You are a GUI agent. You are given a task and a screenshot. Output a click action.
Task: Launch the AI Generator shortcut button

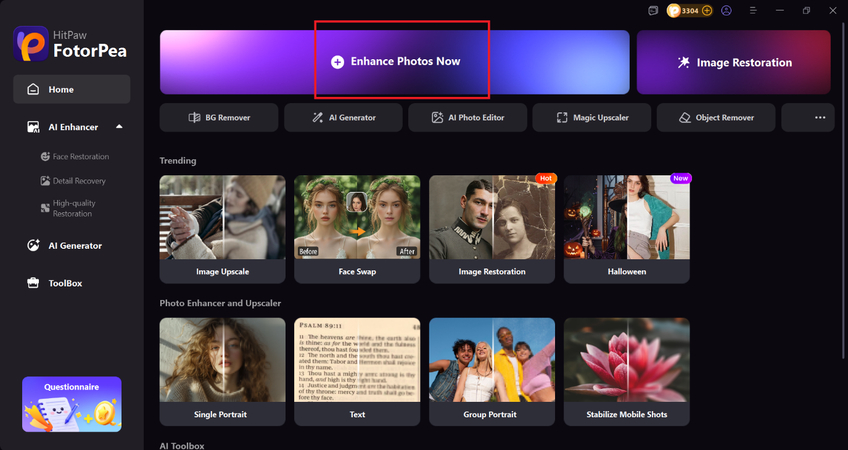343,117
